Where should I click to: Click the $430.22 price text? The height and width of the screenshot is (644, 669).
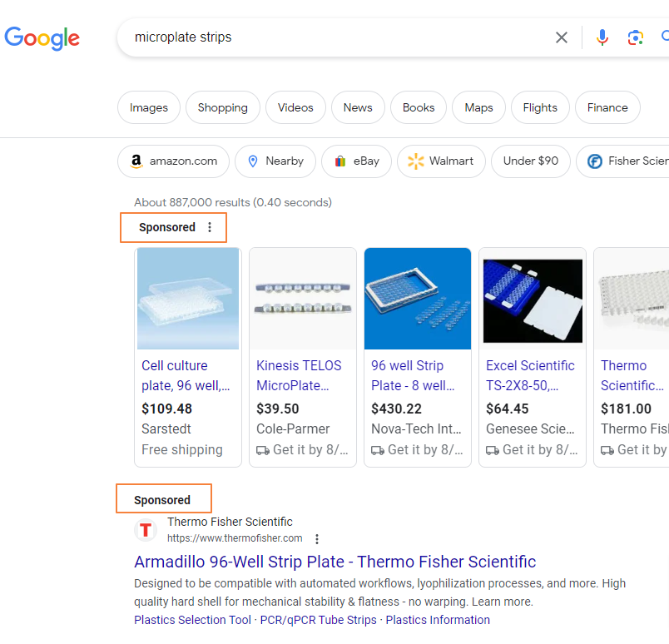(x=396, y=409)
